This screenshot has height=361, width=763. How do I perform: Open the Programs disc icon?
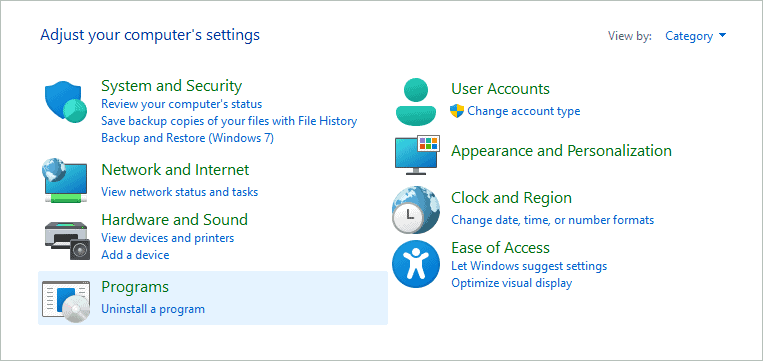(x=66, y=302)
